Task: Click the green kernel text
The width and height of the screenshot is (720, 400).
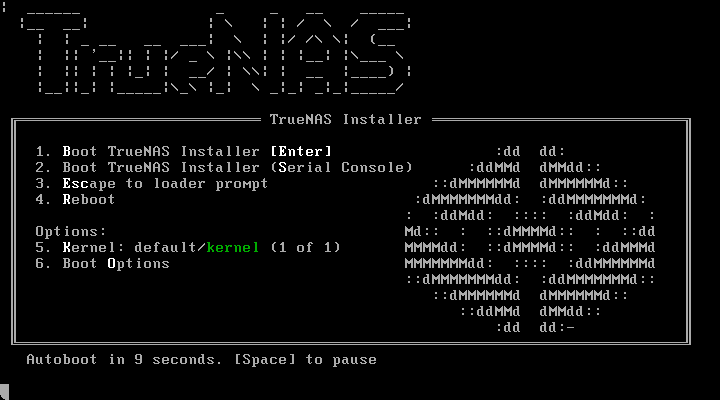Action: pos(233,248)
